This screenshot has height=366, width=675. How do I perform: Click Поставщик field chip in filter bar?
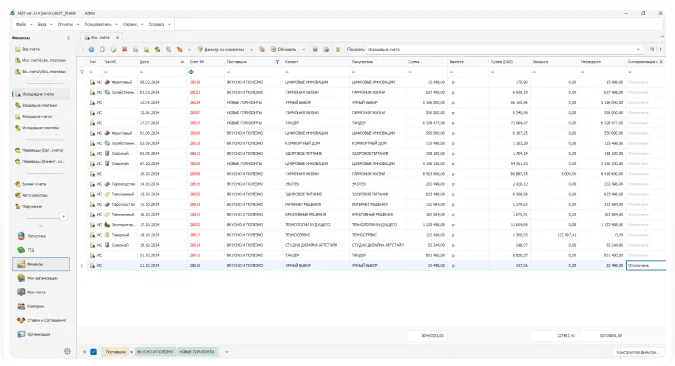115,352
